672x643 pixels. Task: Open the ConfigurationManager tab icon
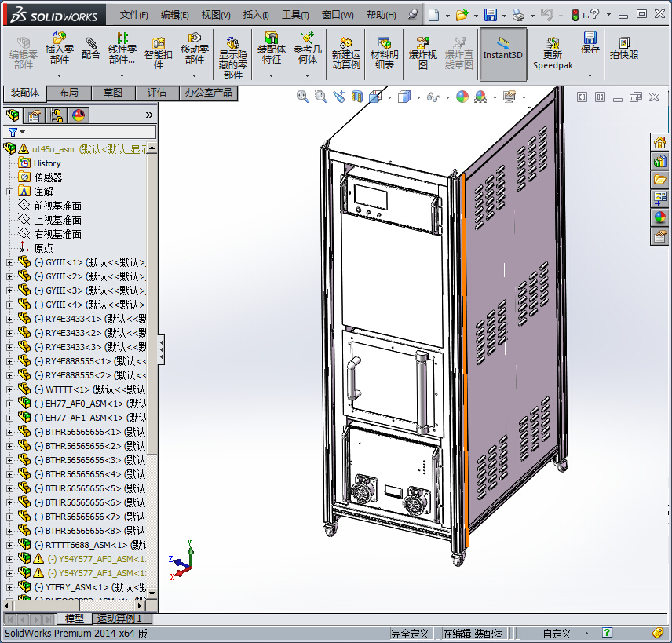click(56, 115)
